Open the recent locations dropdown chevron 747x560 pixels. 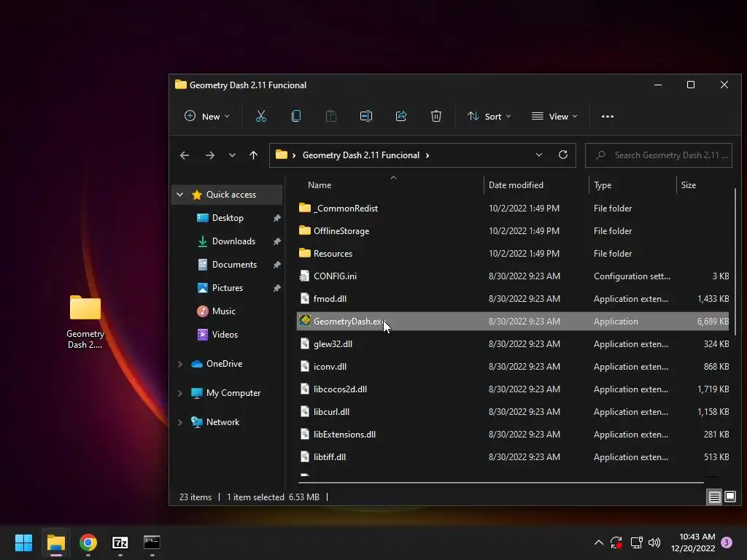pos(232,155)
